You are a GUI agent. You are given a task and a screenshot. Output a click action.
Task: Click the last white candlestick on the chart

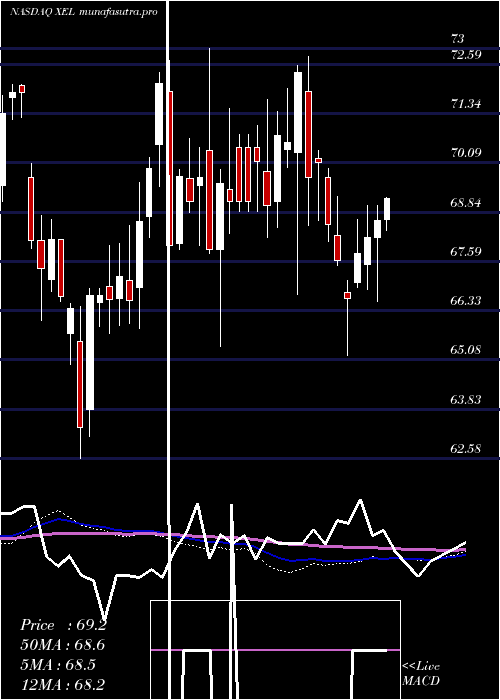(x=387, y=214)
